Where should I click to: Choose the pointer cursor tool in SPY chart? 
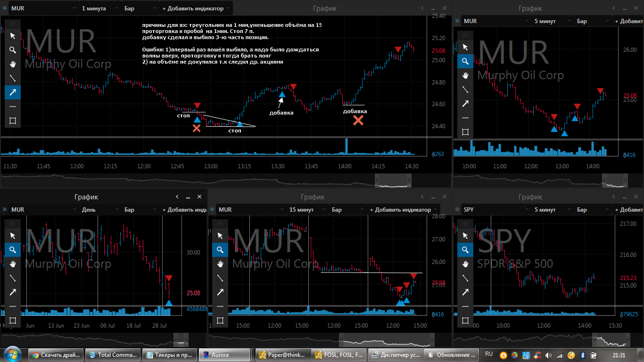click(465, 236)
